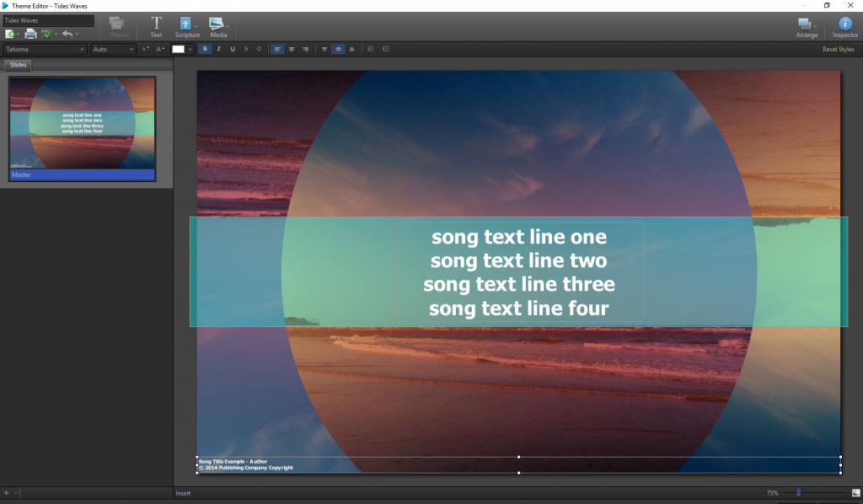Toggle italic text formatting
Viewport: 863px width, 504px height.
pos(218,49)
